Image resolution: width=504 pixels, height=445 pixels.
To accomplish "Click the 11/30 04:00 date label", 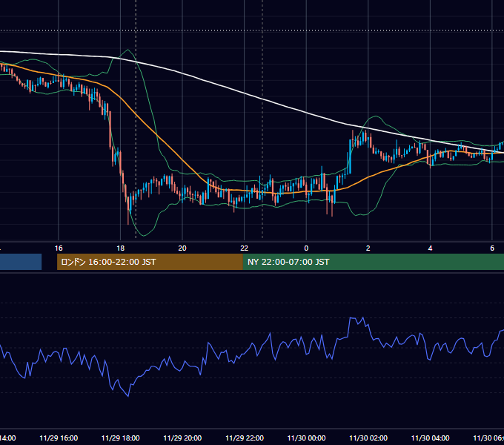I will click(431, 438).
